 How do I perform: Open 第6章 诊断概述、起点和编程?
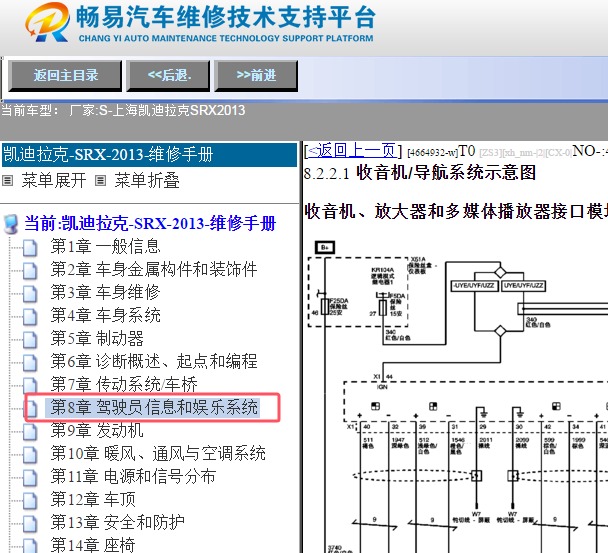(154, 361)
